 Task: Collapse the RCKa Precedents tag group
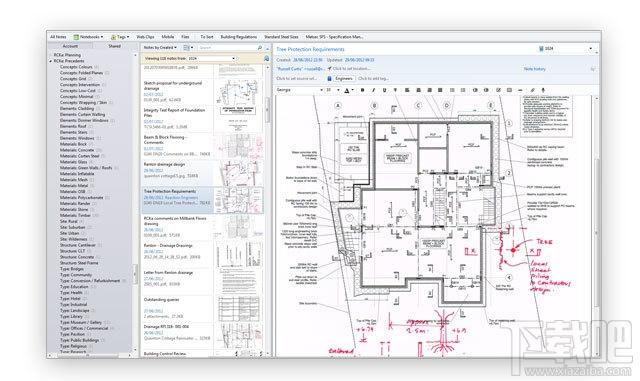[x=51, y=61]
